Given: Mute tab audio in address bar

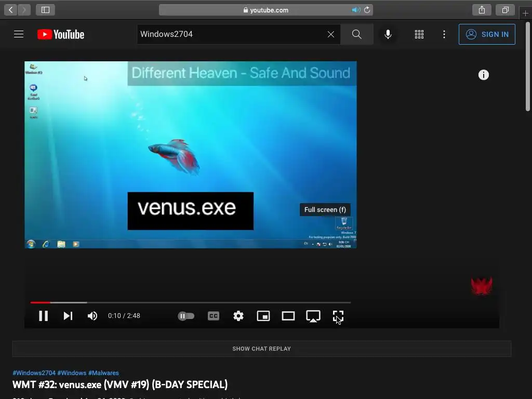Looking at the screenshot, I should pos(356,10).
